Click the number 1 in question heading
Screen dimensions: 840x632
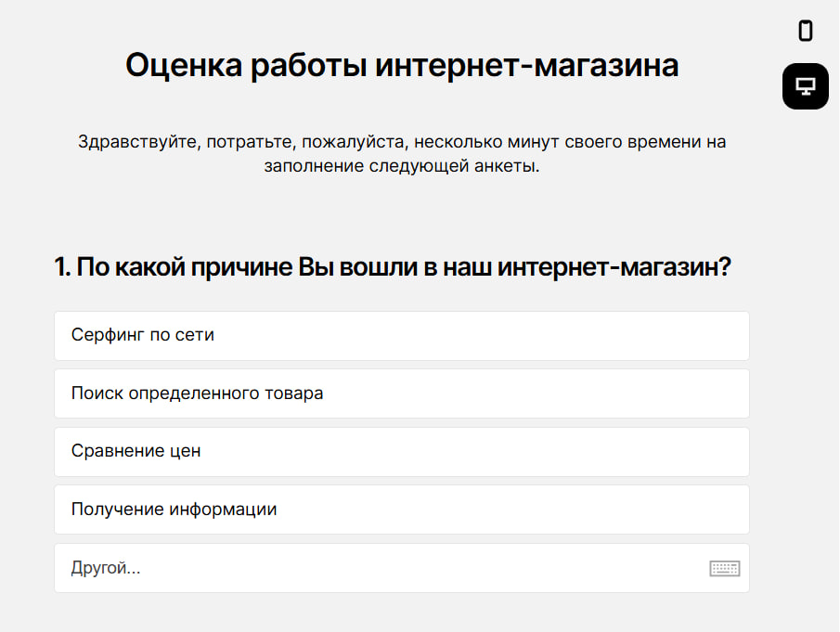point(60,267)
